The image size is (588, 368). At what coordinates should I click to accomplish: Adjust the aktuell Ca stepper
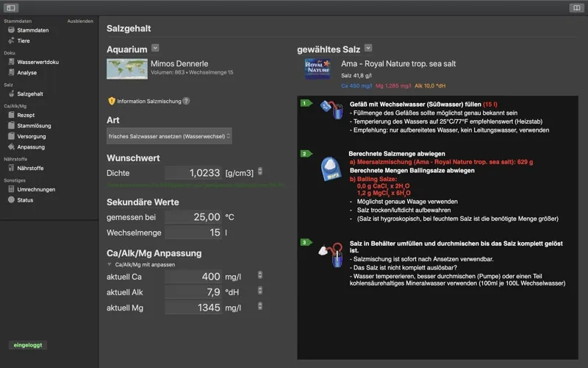[260, 275]
